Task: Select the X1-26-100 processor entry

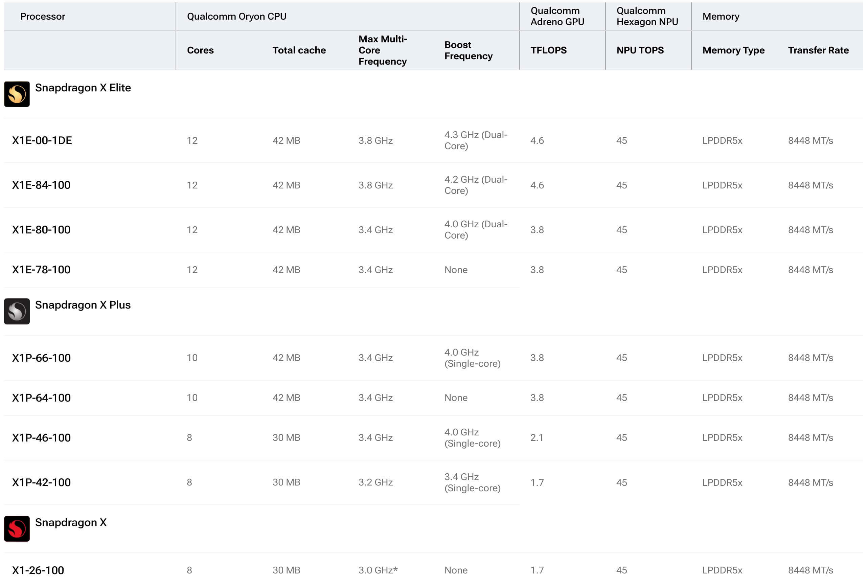Action: click(x=38, y=570)
